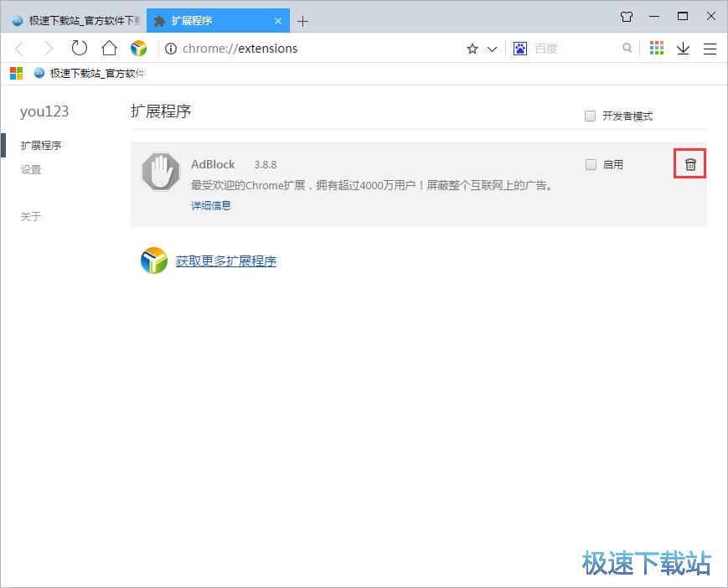The height and width of the screenshot is (588, 728).
Task: Open 极速下载站_官方软件 bookmark
Action: click(x=90, y=74)
